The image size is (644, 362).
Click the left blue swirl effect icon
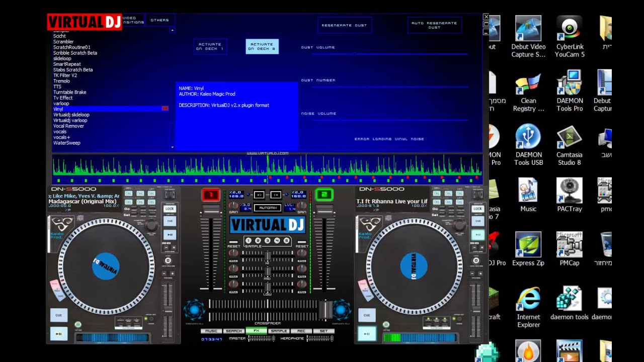coord(195,310)
